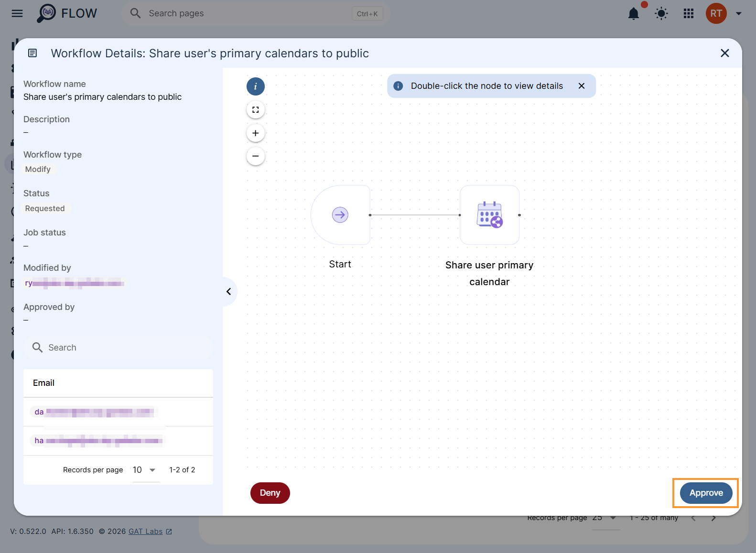Click the info icon in hint banner

pos(398,86)
